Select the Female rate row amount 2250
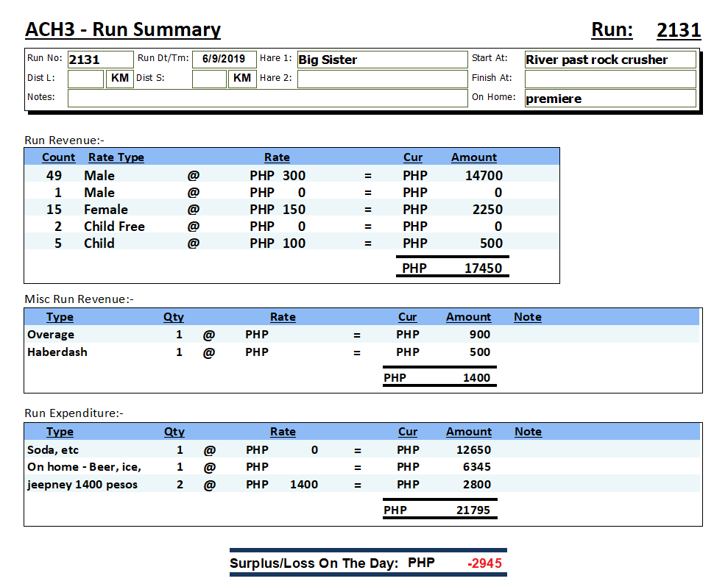 (487, 210)
